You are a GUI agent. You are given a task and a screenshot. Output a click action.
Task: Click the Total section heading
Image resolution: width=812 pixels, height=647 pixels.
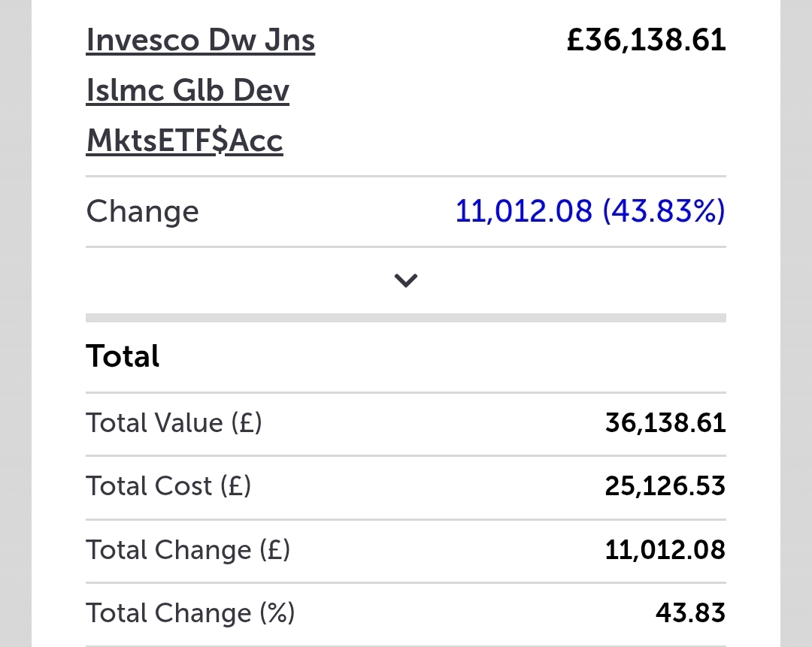tap(123, 356)
